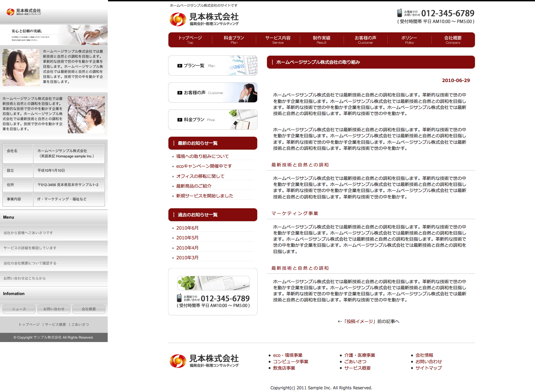Open the 環境への取り組みについて news link

click(x=202, y=156)
